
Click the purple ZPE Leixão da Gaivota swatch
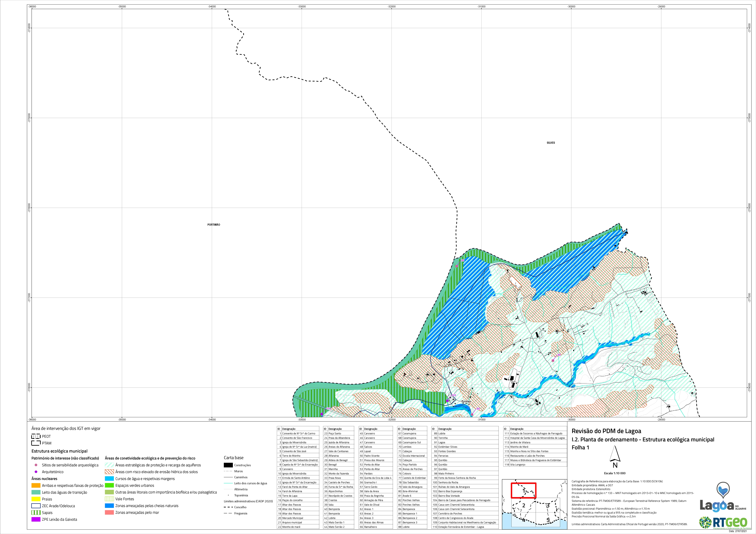pyautogui.click(x=36, y=520)
